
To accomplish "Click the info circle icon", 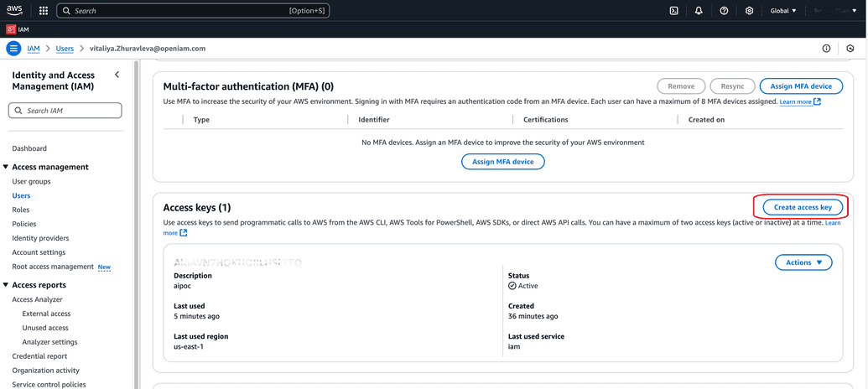I will 826,49.
